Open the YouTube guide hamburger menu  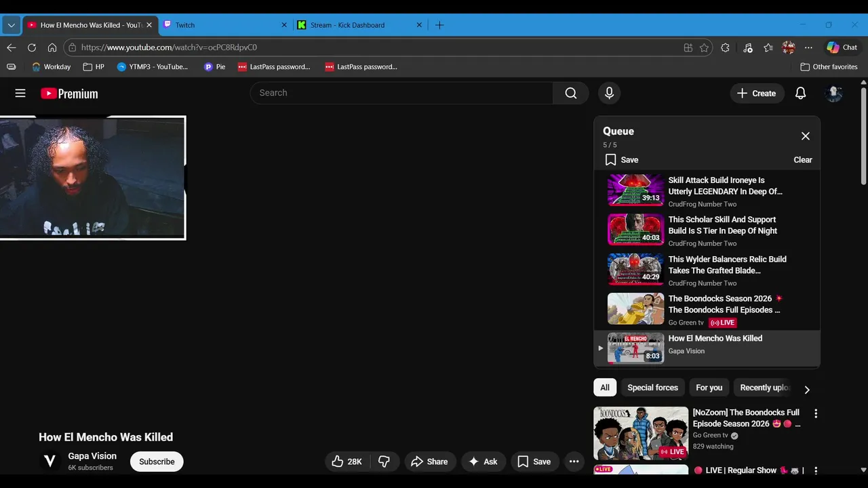click(x=20, y=94)
